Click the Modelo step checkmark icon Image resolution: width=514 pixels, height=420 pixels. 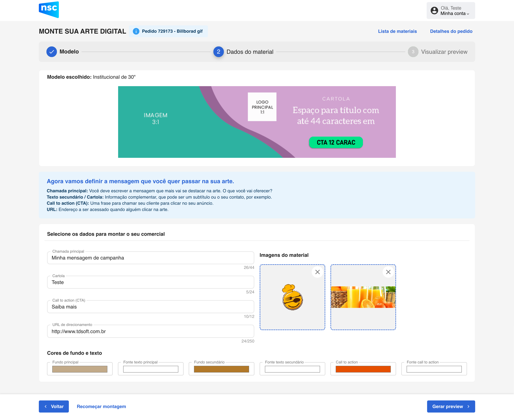tap(52, 52)
